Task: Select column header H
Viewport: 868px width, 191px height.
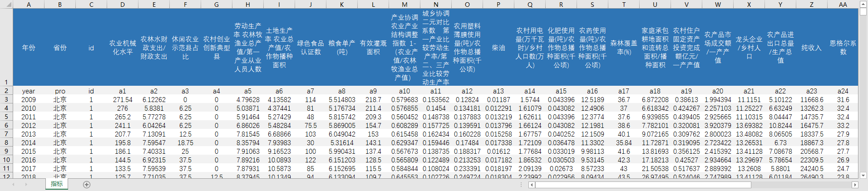Action: coord(247,5)
